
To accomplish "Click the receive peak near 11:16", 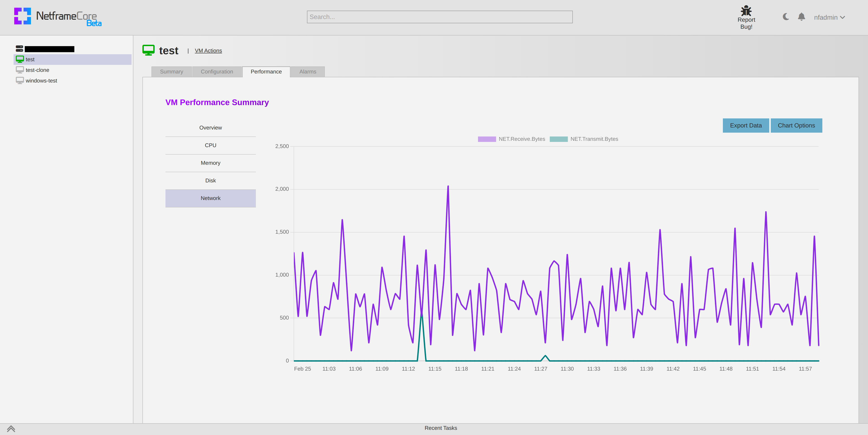I will point(448,186).
